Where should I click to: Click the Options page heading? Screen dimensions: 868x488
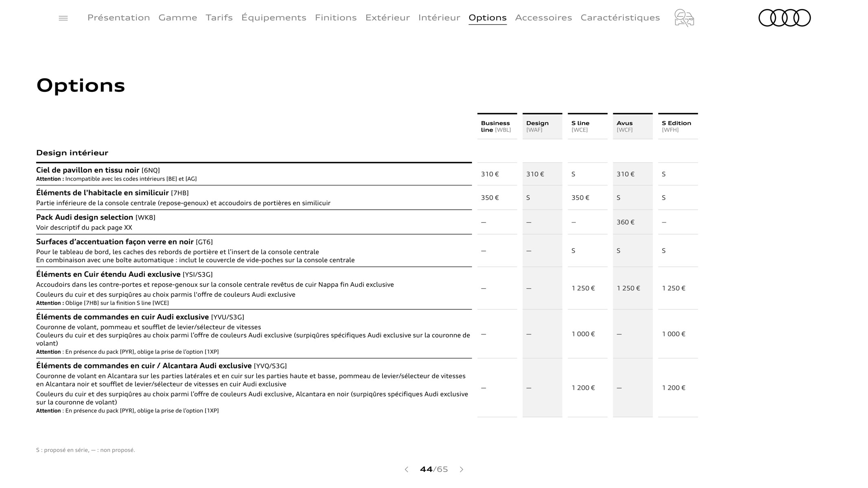81,86
